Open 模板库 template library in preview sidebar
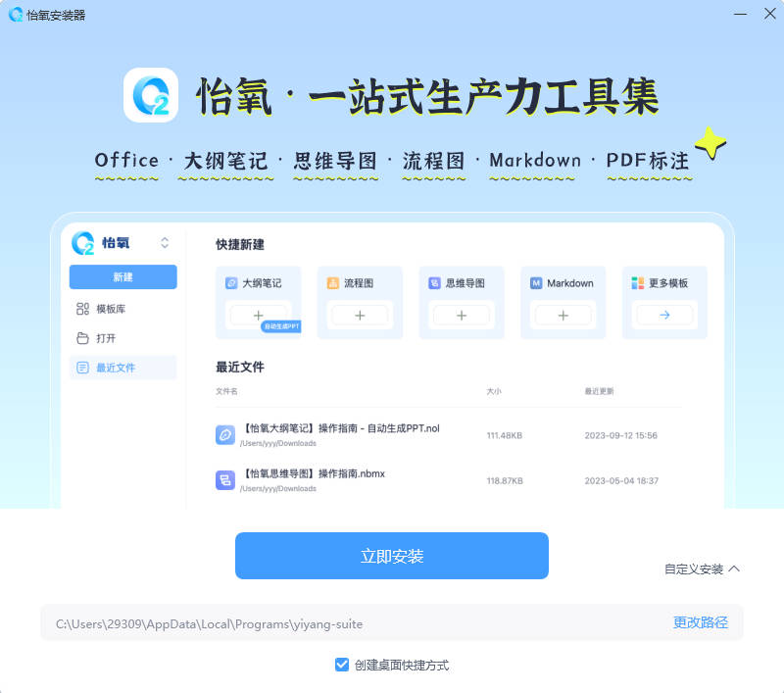Image resolution: width=784 pixels, height=693 pixels. (123, 309)
